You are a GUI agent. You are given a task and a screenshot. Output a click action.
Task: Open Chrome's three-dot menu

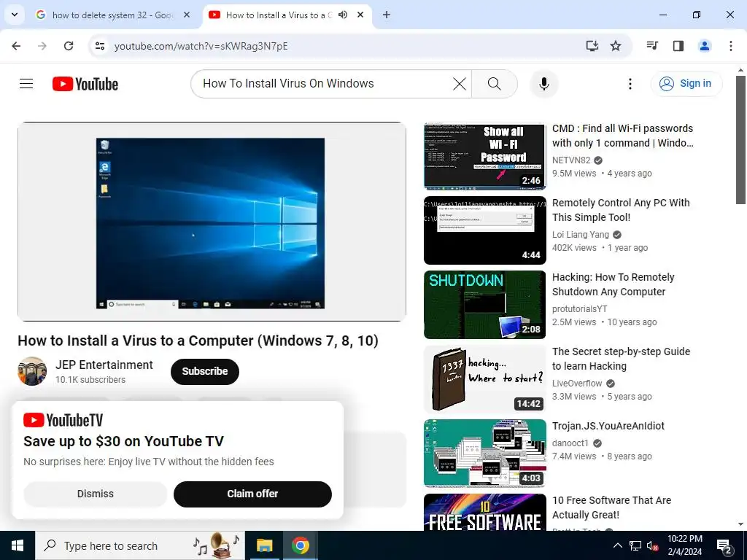(x=731, y=46)
